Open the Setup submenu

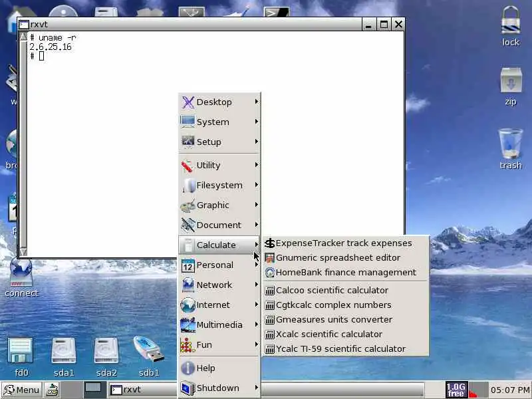(x=219, y=142)
